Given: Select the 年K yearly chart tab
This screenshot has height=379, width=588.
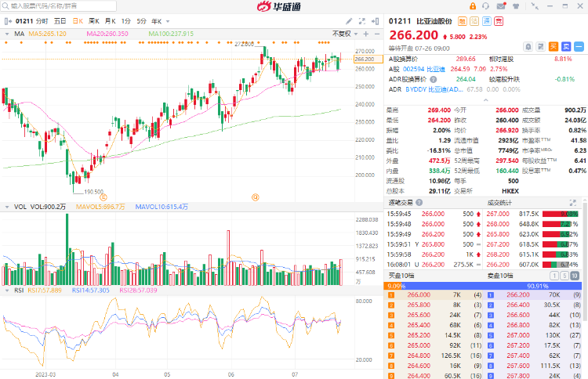Looking at the screenshot, I should click(x=156, y=21).
